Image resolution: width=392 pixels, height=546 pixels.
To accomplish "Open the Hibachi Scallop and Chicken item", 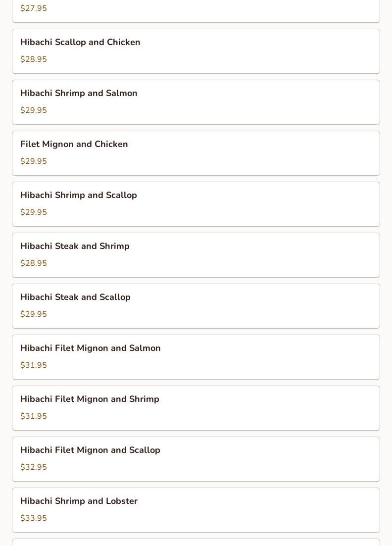I will [x=80, y=43].
